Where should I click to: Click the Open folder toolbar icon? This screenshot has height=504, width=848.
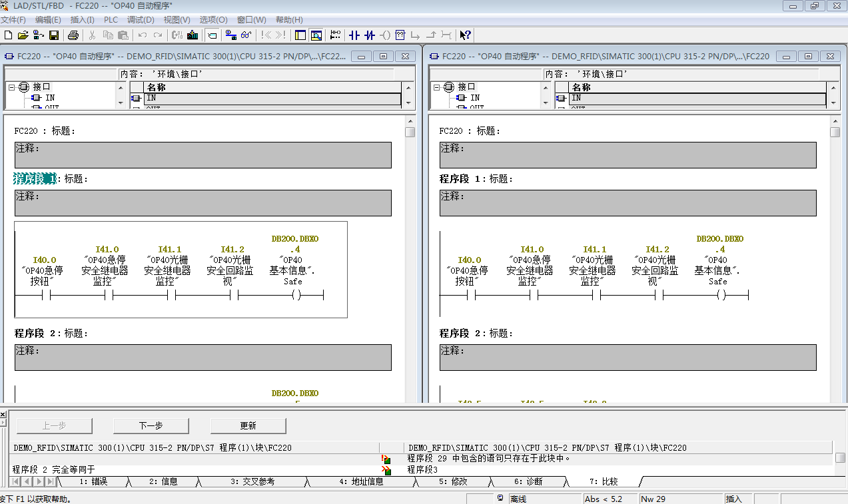23,35
